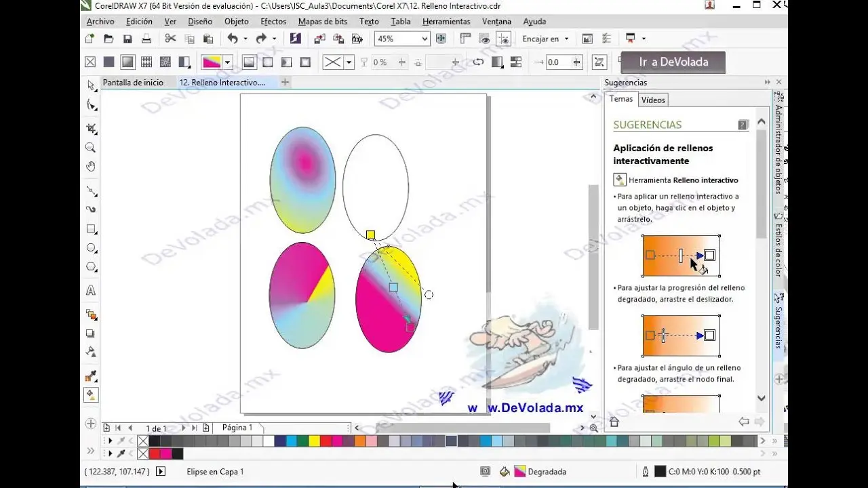The height and width of the screenshot is (488, 868).
Task: Choose Linear fountain fill type
Action: [x=249, y=62]
